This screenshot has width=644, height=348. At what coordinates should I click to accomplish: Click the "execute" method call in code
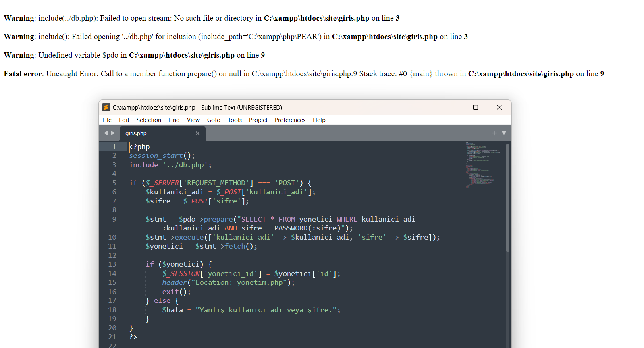pyautogui.click(x=189, y=237)
